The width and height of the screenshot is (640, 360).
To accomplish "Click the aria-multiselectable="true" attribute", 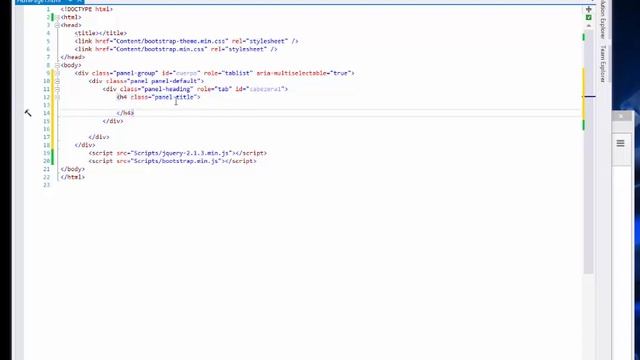I will (x=304, y=73).
